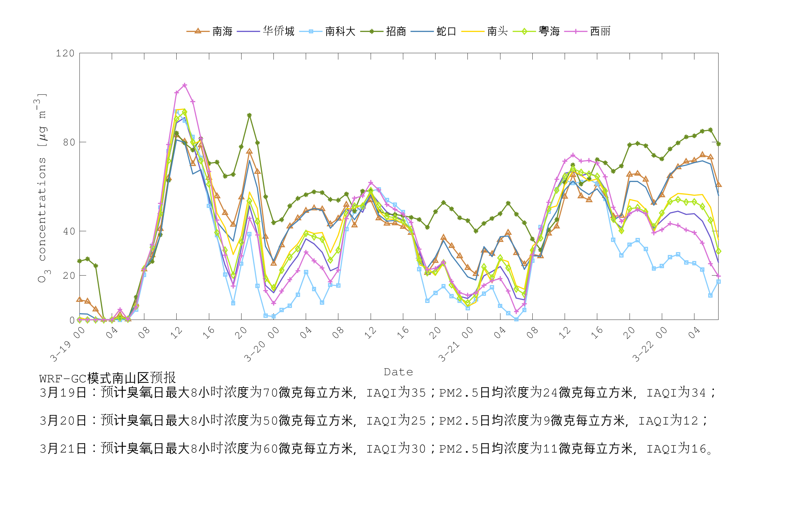The width and height of the screenshot is (798, 532).
Task: Click the 华侨城 purple line icon
Action: (x=248, y=31)
